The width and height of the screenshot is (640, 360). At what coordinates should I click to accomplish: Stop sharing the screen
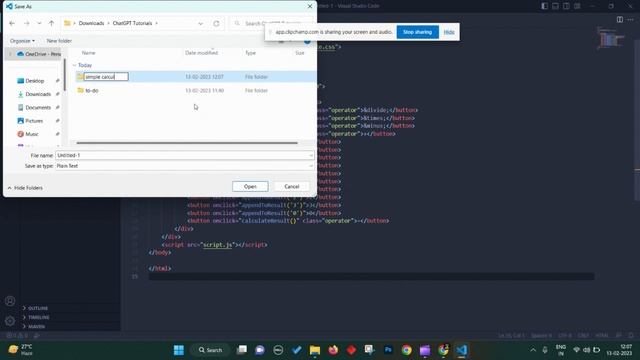pos(417,32)
